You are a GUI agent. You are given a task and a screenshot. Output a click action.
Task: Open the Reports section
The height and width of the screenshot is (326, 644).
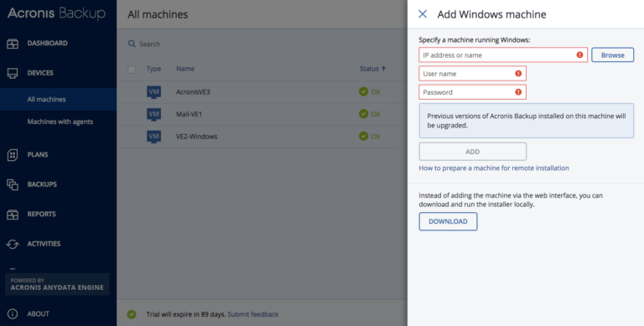click(x=41, y=214)
